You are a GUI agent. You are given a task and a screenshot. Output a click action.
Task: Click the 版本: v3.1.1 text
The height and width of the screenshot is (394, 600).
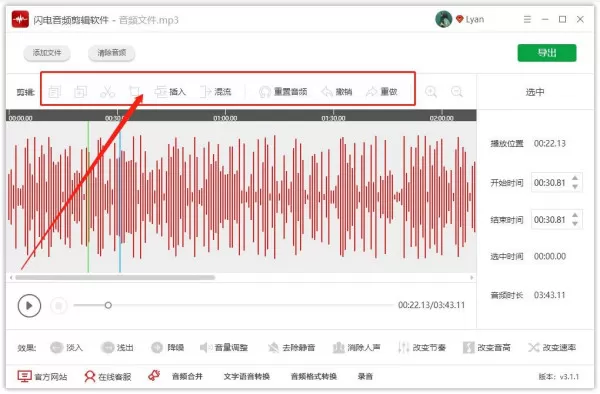click(559, 377)
